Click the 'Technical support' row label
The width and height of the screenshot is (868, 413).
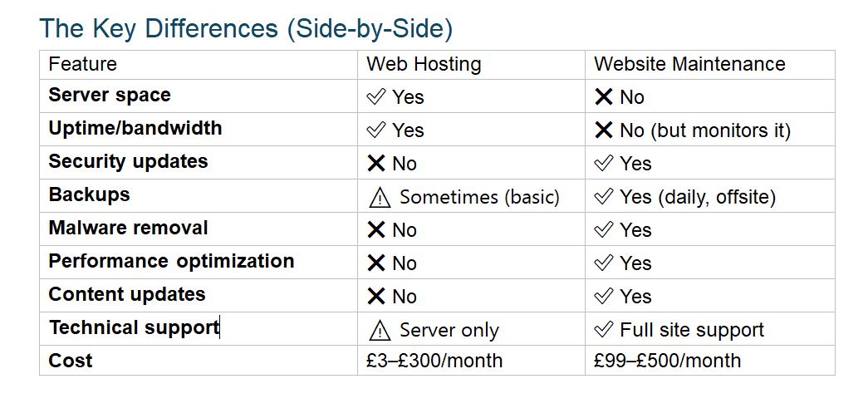[x=133, y=327]
